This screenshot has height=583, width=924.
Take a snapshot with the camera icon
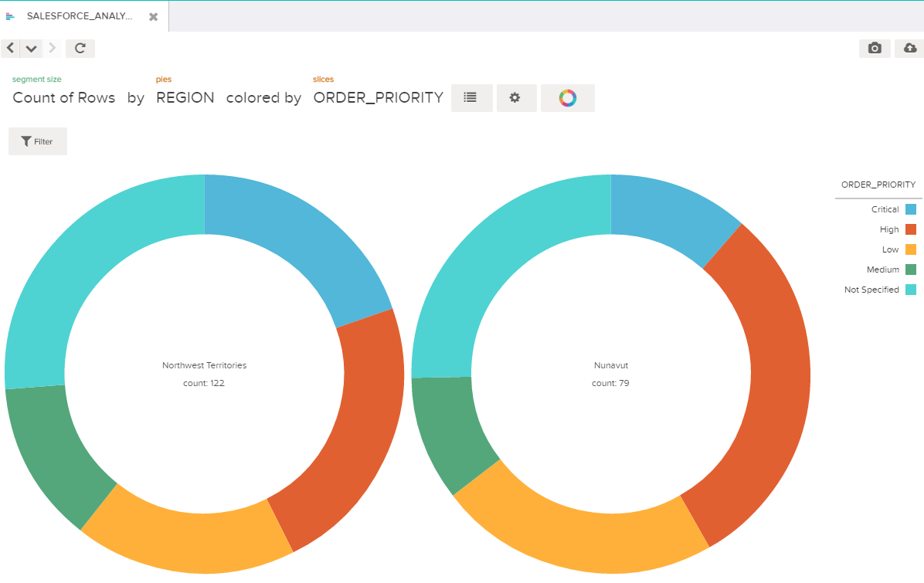point(875,49)
